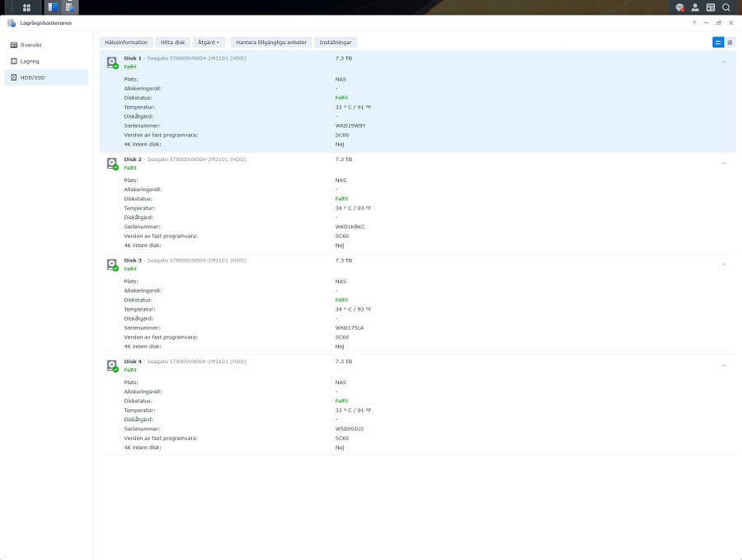Click the Disk 1 drive icon
This screenshot has width=742, height=560.
pyautogui.click(x=112, y=63)
